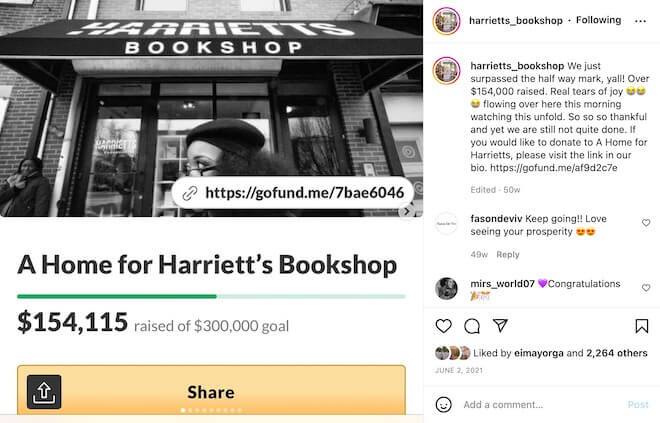The height and width of the screenshot is (423, 660).
Task: Reply to fasondeviv's comment
Action: click(508, 255)
